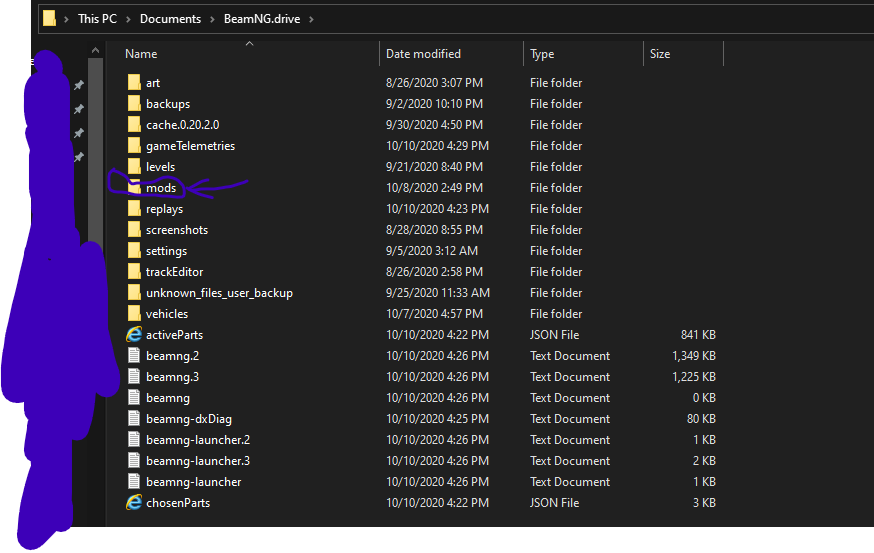Click the beamng.2 text document icon
The width and height of the screenshot is (874, 553).
[x=134, y=356]
